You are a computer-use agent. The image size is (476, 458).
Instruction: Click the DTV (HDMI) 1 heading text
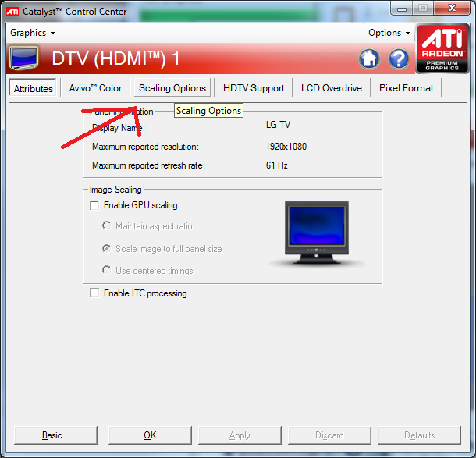tap(115, 59)
